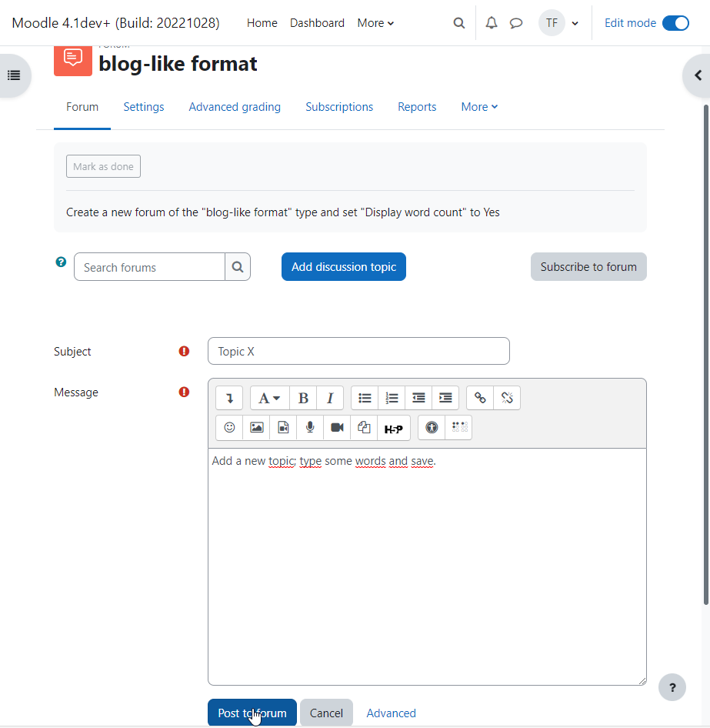This screenshot has height=728, width=710.
Task: Expand the More menu in top navbar
Action: pos(375,23)
